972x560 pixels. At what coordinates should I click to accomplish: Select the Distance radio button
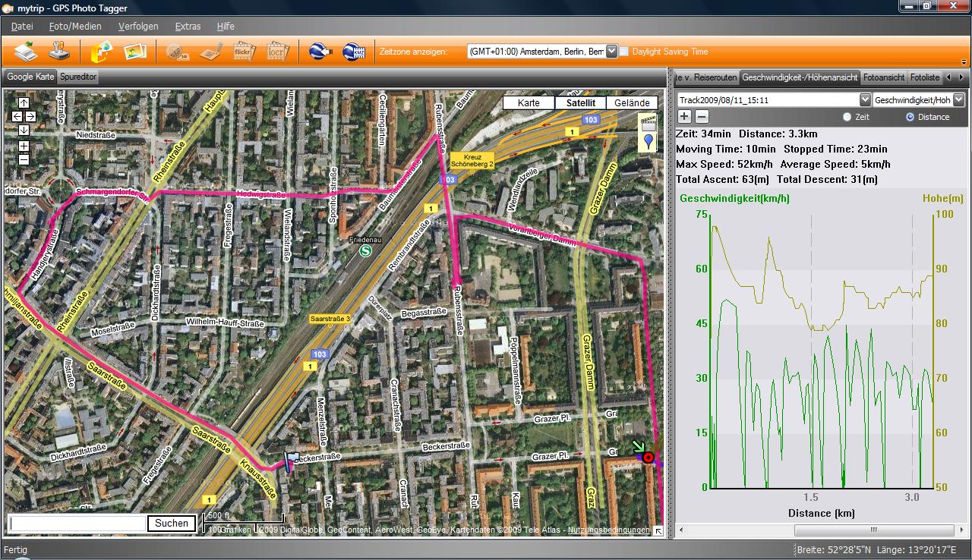coord(910,117)
